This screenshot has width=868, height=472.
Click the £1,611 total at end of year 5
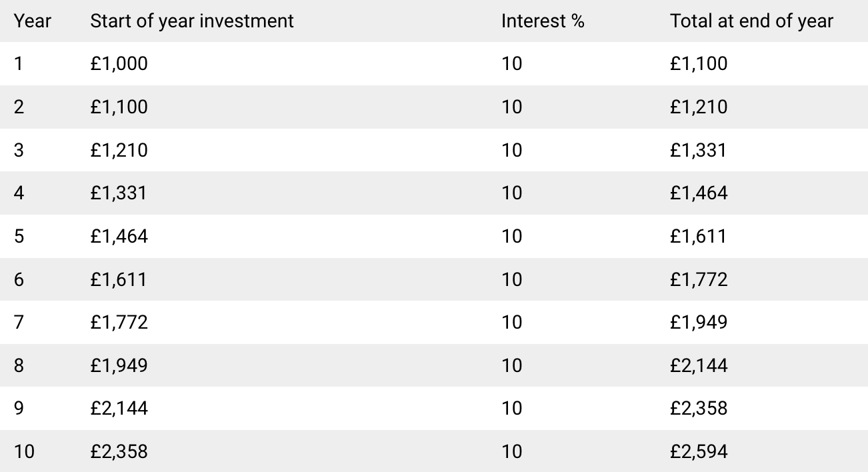699,236
